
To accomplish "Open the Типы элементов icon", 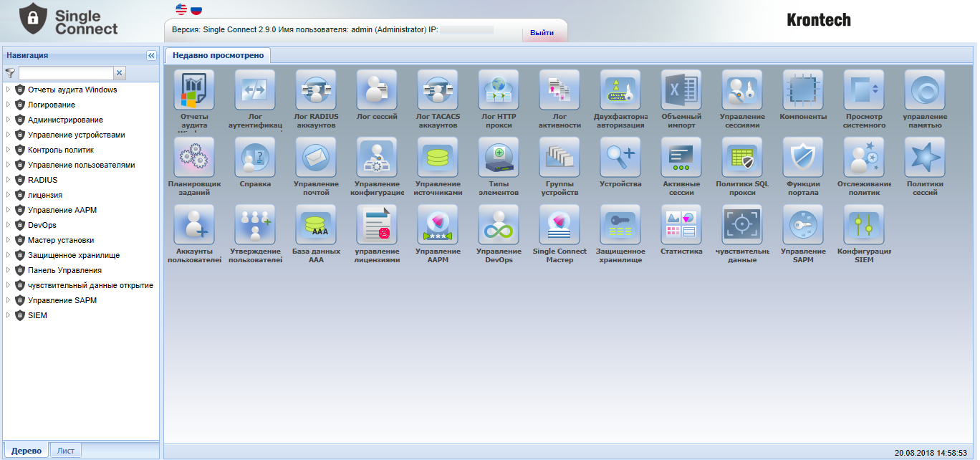I will point(499,157).
